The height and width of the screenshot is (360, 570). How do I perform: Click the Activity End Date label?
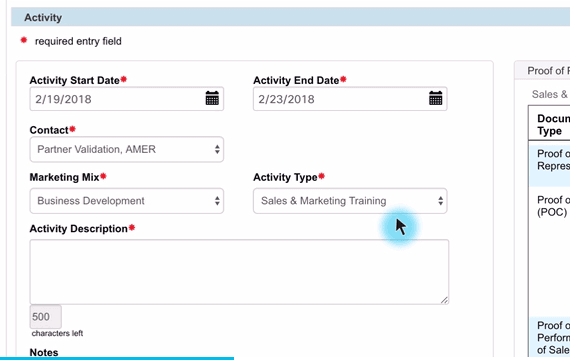pos(296,80)
